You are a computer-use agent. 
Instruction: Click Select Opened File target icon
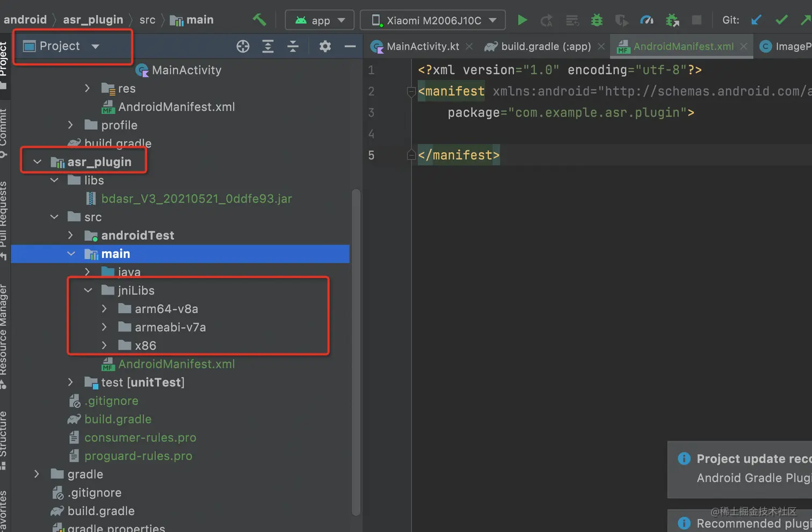(243, 46)
